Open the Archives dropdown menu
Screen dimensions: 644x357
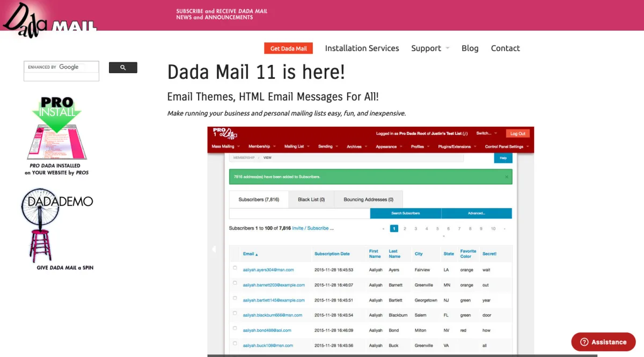(357, 147)
